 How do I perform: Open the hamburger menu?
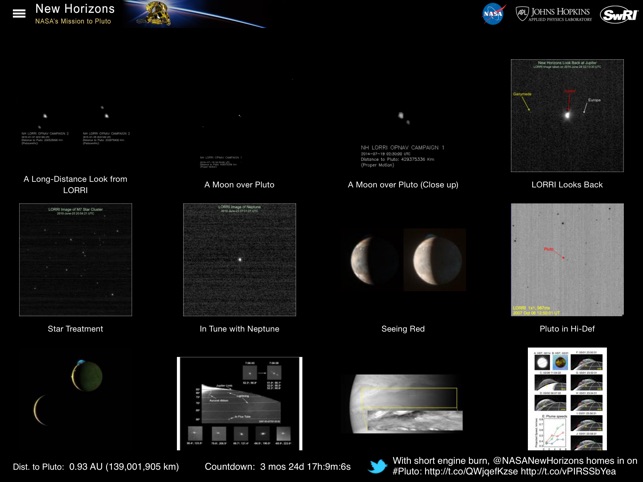click(x=19, y=14)
